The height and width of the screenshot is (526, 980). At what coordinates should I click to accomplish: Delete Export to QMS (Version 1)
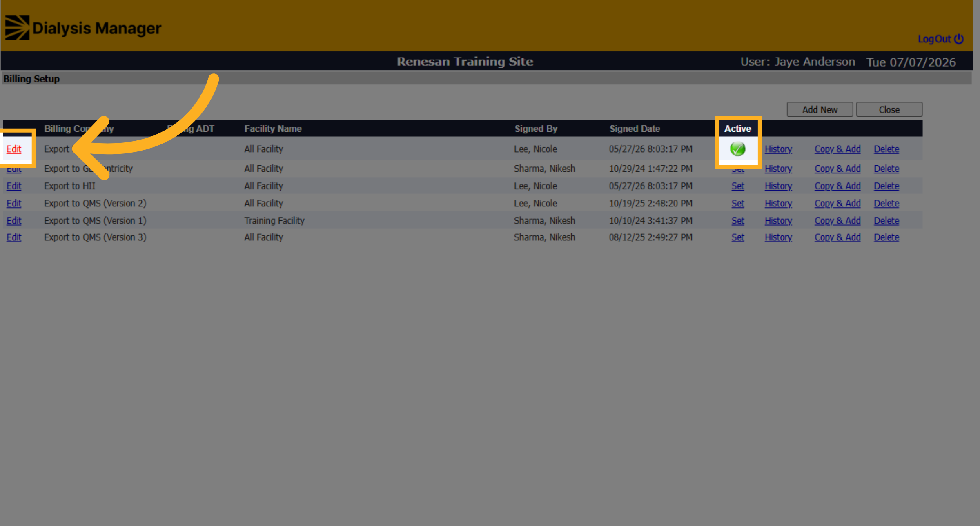[886, 220]
